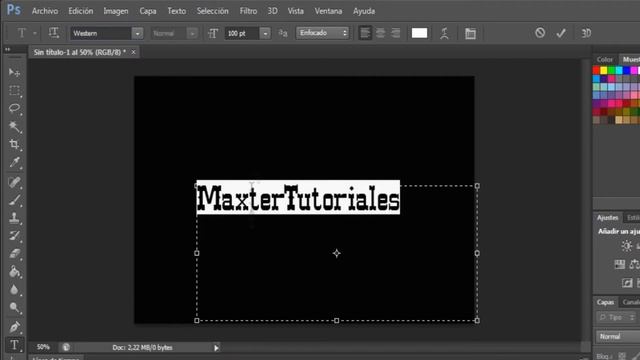Select the Eyedropper tool
This screenshot has width=640, height=360.
pyautogui.click(x=14, y=162)
